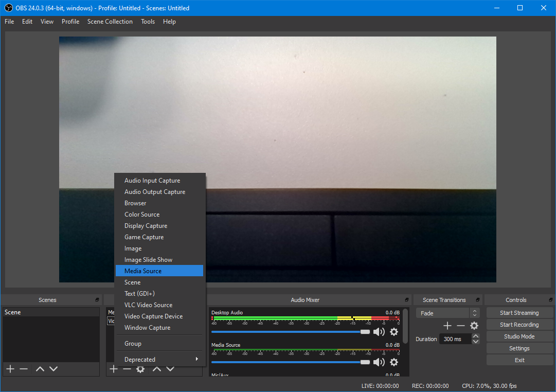
Task: Click the Audio Mixer vertical scrollbar
Action: coord(405,326)
